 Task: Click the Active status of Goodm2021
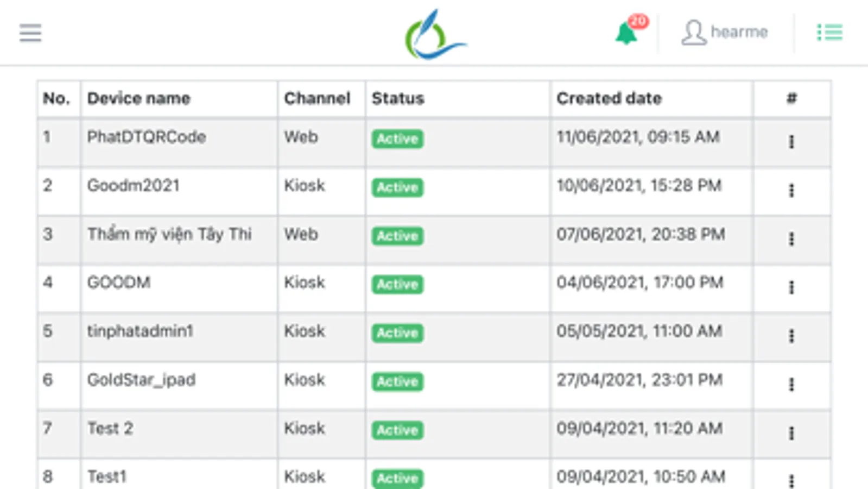click(x=397, y=187)
